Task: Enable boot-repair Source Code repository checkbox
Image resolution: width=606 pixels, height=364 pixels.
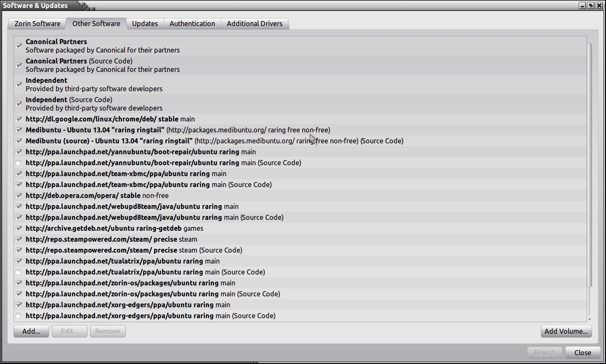Action: [x=18, y=163]
